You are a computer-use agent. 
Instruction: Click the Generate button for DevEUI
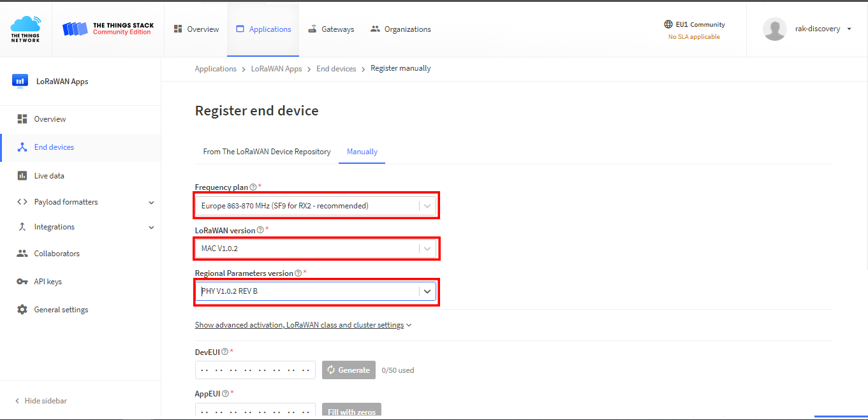click(x=349, y=370)
